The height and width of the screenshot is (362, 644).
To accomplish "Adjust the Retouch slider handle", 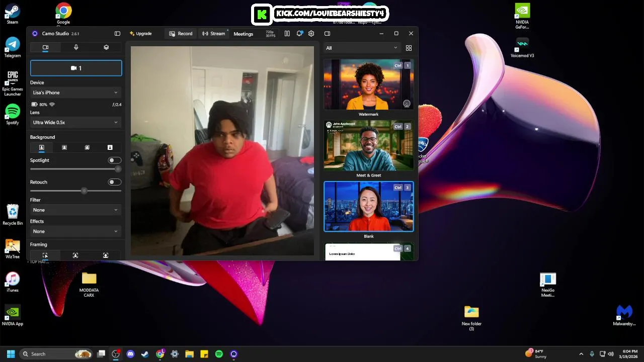I will coord(84,191).
